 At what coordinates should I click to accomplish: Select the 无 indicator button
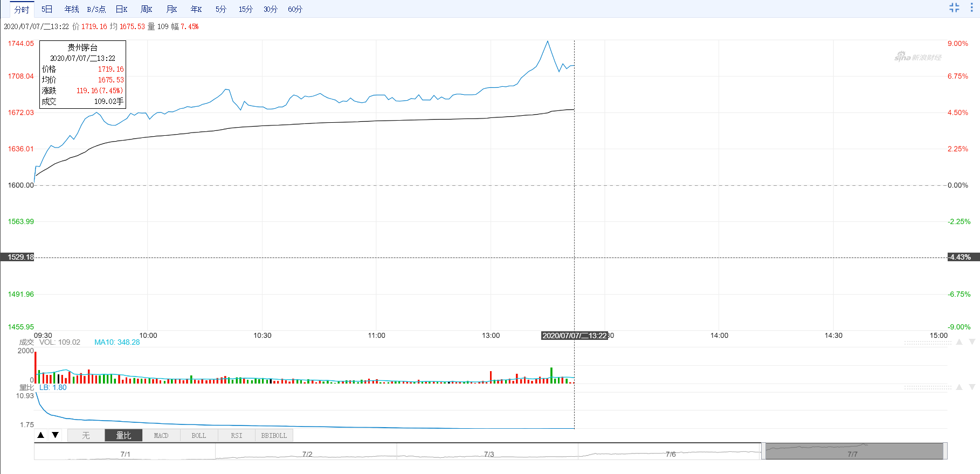pos(86,435)
